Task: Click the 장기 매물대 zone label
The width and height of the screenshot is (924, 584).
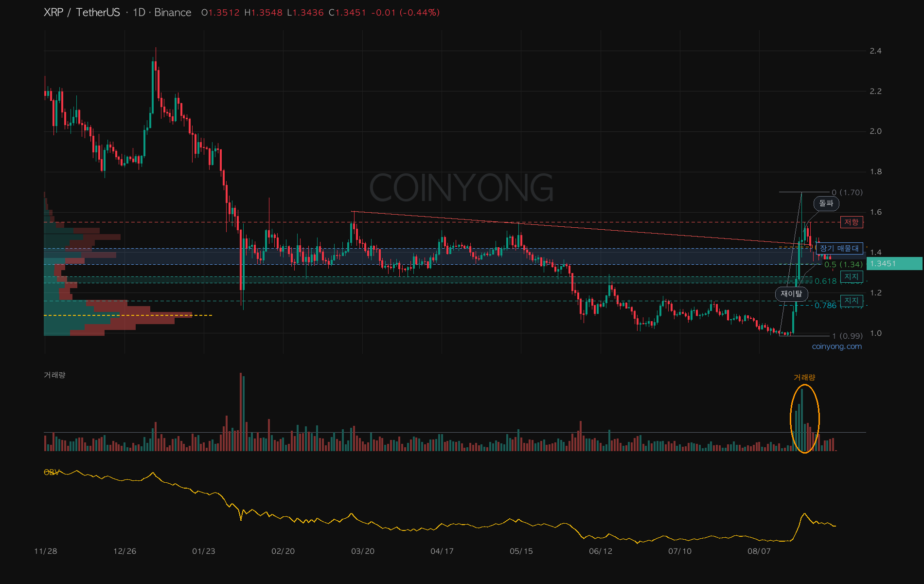Action: tap(839, 248)
